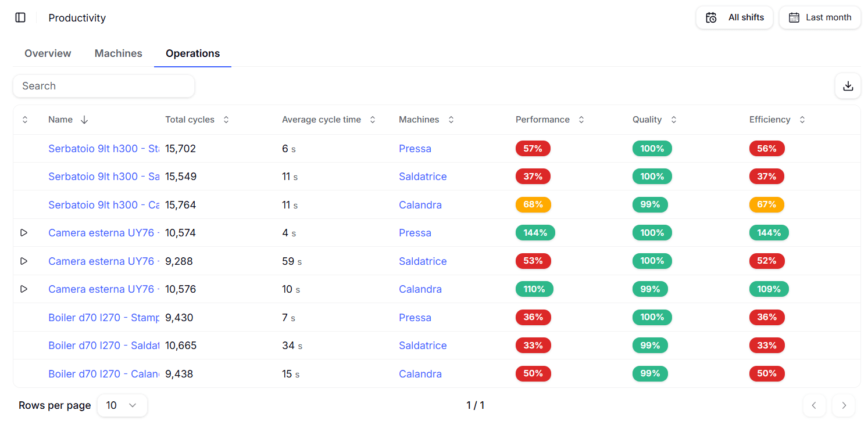Open the All shifts filter
This screenshot has height=428, width=868.
coord(734,17)
